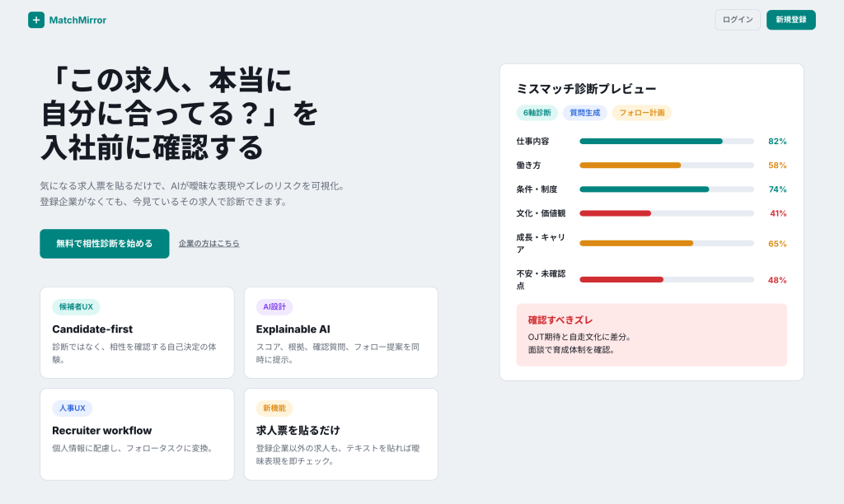
Task: Open the ログイン login button
Action: point(738,20)
